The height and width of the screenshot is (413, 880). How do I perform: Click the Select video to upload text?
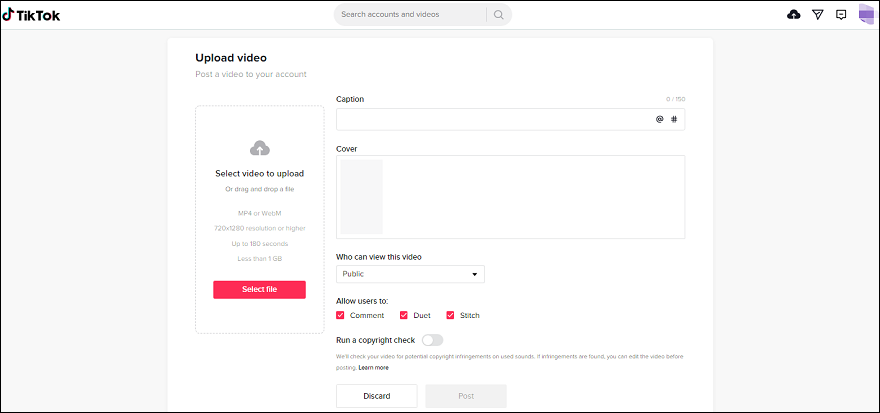pyautogui.click(x=259, y=173)
